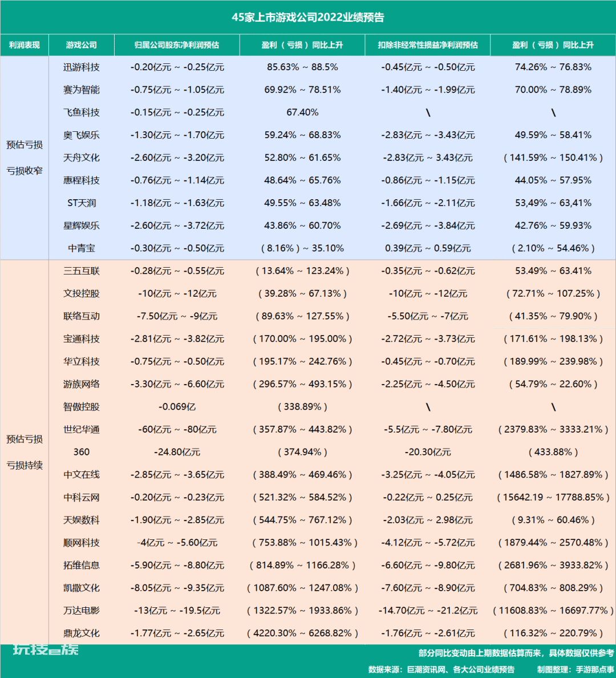This screenshot has height=678, width=616.
Task: Click the value '85.63% ~ 88.5%'
Action: pos(302,67)
